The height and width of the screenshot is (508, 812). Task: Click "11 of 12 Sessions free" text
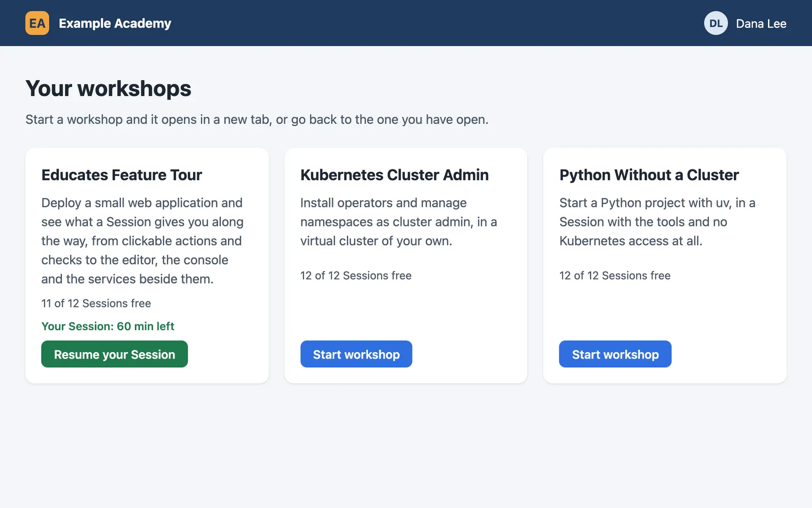[96, 304]
